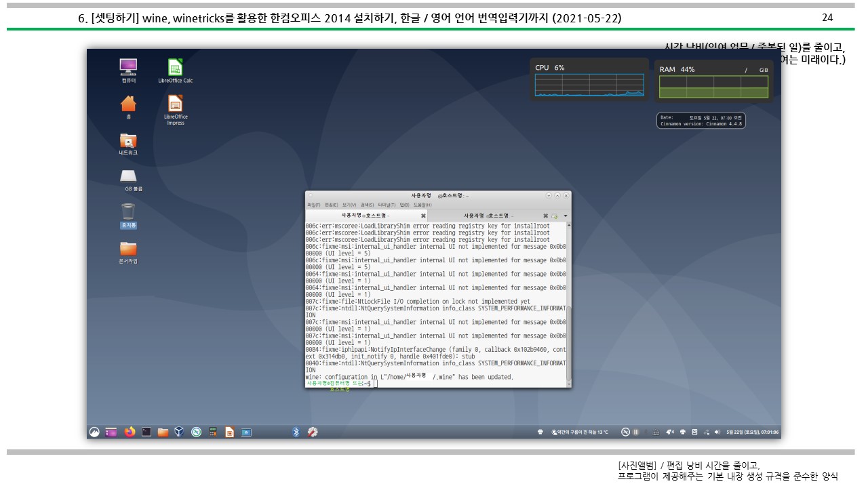Click the blue screen panel launcher
The image size is (868, 488).
[x=246, y=432]
